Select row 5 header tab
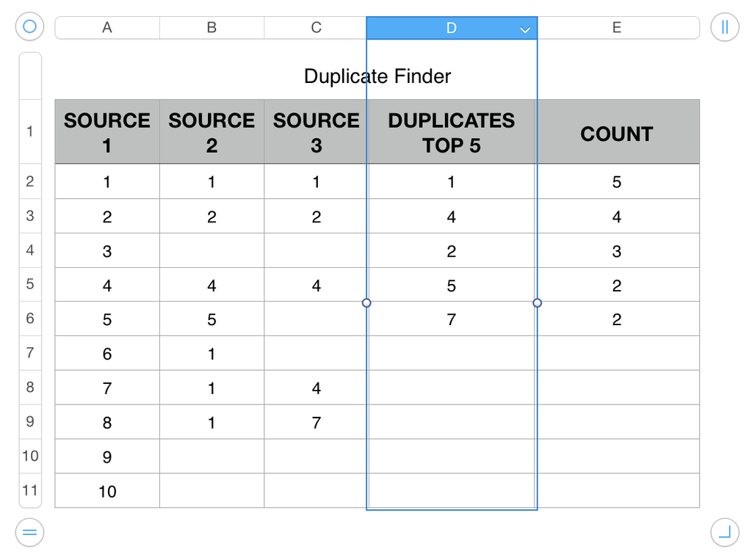The height and width of the screenshot is (560, 752). pyautogui.click(x=30, y=284)
